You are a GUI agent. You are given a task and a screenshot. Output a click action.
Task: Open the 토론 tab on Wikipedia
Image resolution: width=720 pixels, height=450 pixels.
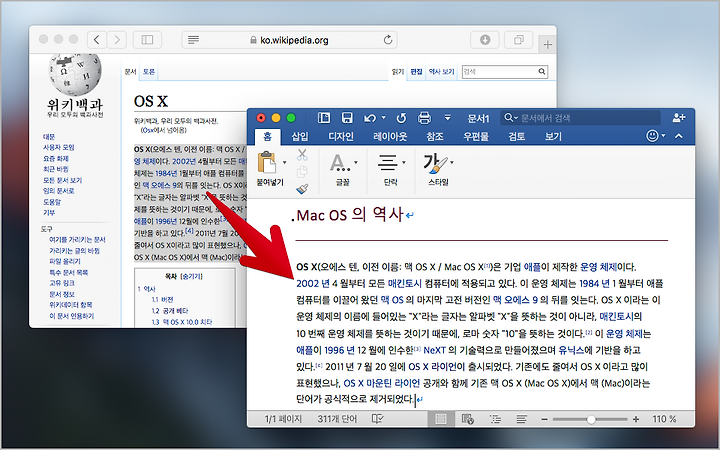click(149, 72)
